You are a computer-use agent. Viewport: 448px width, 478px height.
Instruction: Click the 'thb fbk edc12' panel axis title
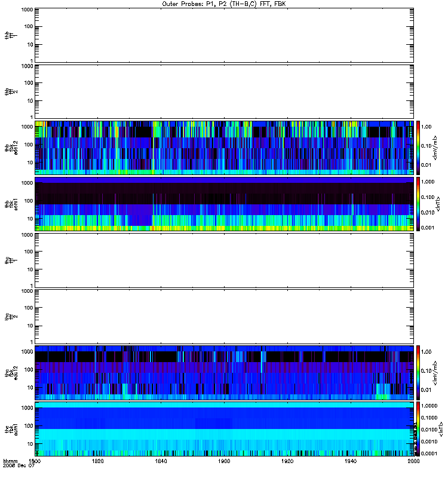point(11,148)
